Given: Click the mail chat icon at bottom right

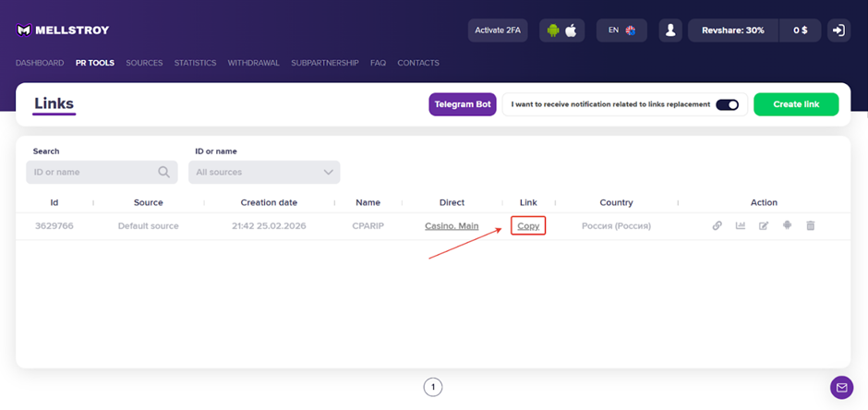Looking at the screenshot, I should pyautogui.click(x=841, y=388).
